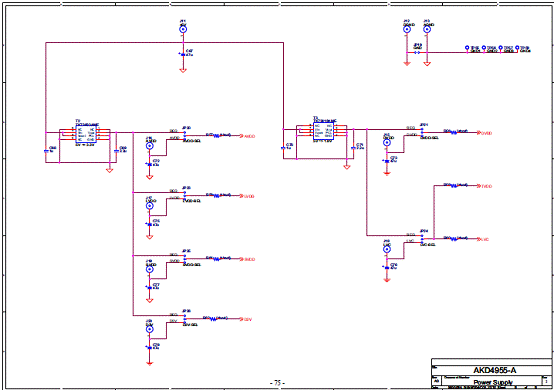This screenshot has height=390, width=554.
Task: Click the page number 75 at the bottom
Action: click(x=277, y=383)
